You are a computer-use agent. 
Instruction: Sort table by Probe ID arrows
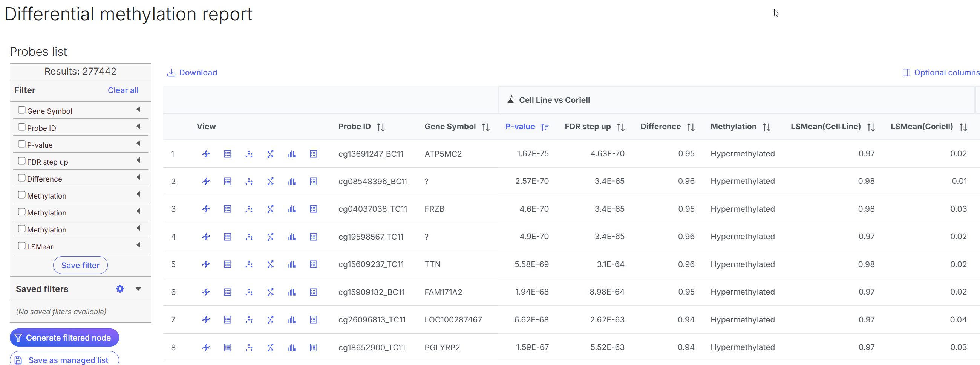coord(381,127)
